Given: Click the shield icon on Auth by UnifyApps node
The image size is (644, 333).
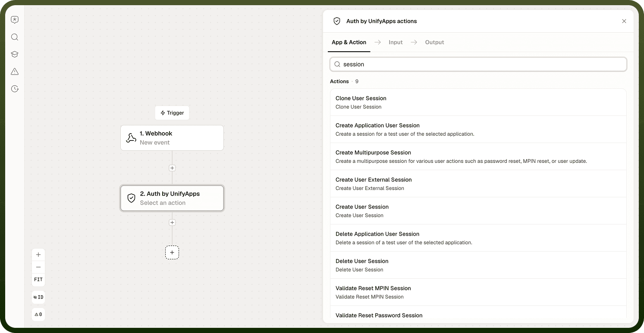Looking at the screenshot, I should [132, 198].
